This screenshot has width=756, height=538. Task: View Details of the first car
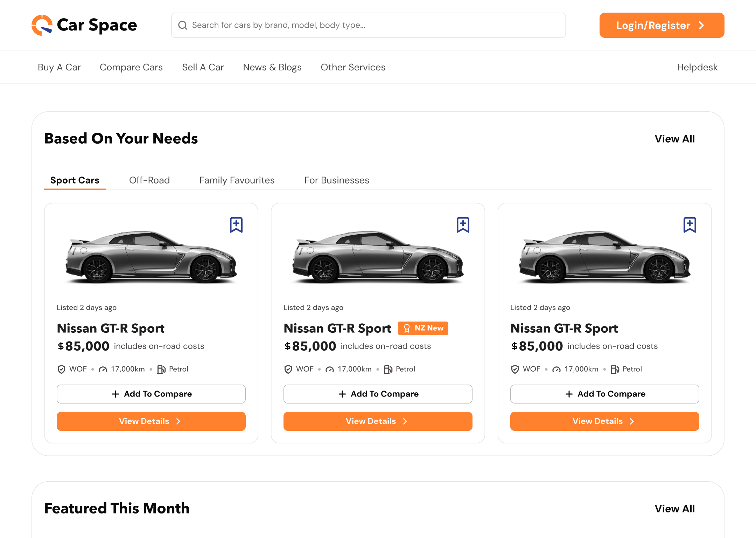pyautogui.click(x=151, y=421)
